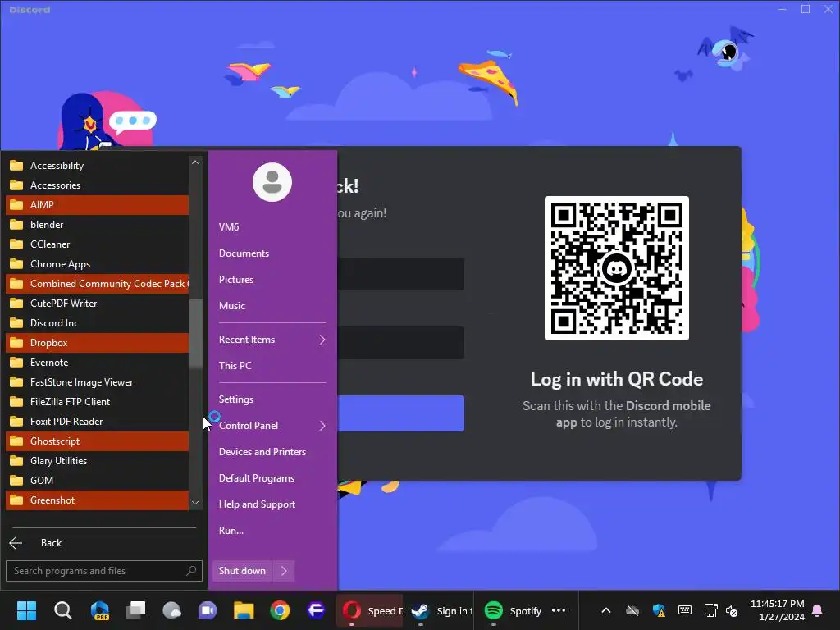Show taskbar overflow three dots
840x630 pixels.
[x=559, y=610]
